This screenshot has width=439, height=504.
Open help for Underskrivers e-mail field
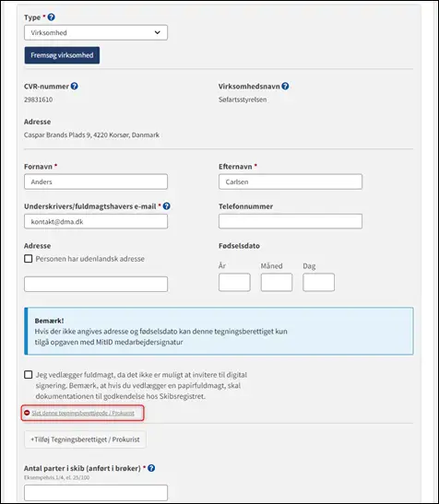[166, 206]
